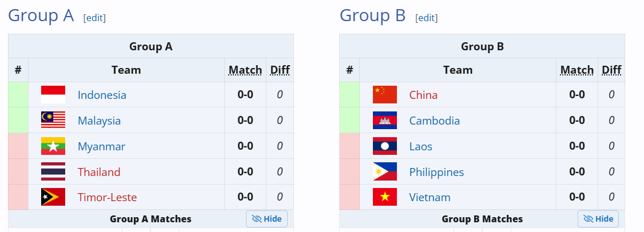644x232 pixels.
Task: Click the Myanmar flag icon
Action: tap(53, 146)
